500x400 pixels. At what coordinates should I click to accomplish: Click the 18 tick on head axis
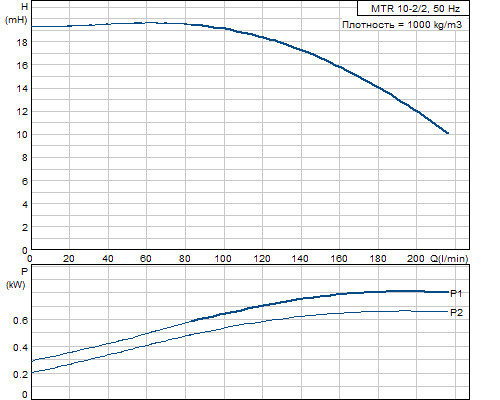22,42
